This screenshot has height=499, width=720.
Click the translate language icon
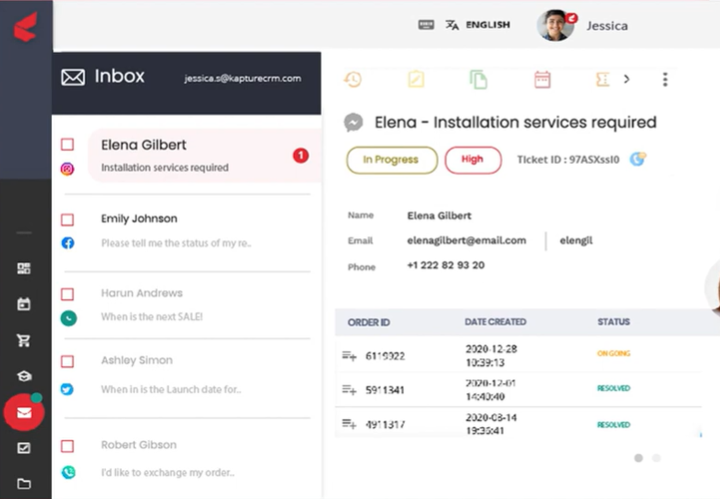(452, 25)
